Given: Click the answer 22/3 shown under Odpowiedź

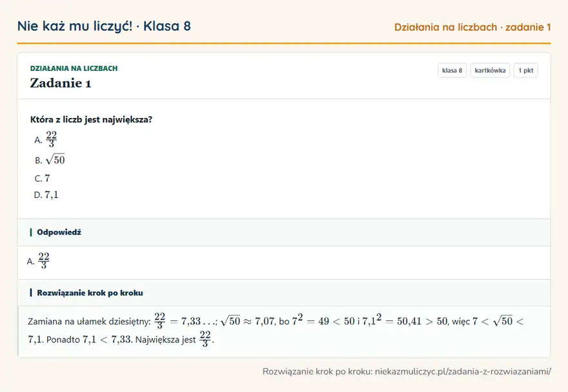Looking at the screenshot, I should pos(38,261).
